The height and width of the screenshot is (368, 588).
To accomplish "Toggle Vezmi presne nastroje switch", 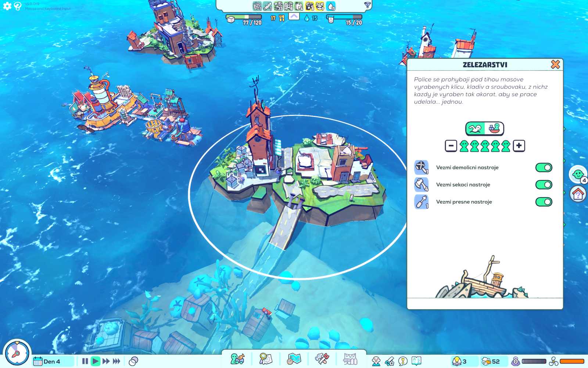I will 544,202.
